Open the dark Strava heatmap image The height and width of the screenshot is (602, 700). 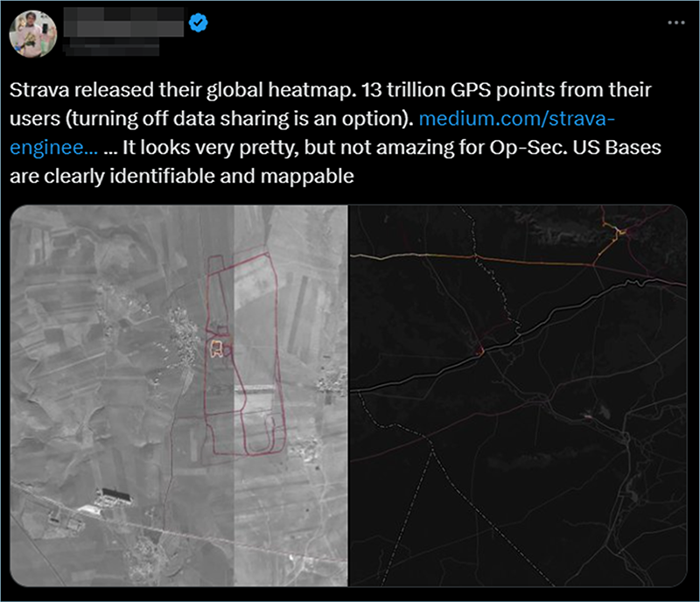(518, 395)
